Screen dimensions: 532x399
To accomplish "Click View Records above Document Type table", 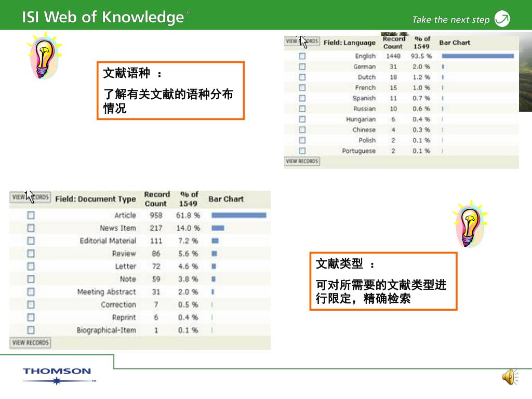I will click(30, 197).
